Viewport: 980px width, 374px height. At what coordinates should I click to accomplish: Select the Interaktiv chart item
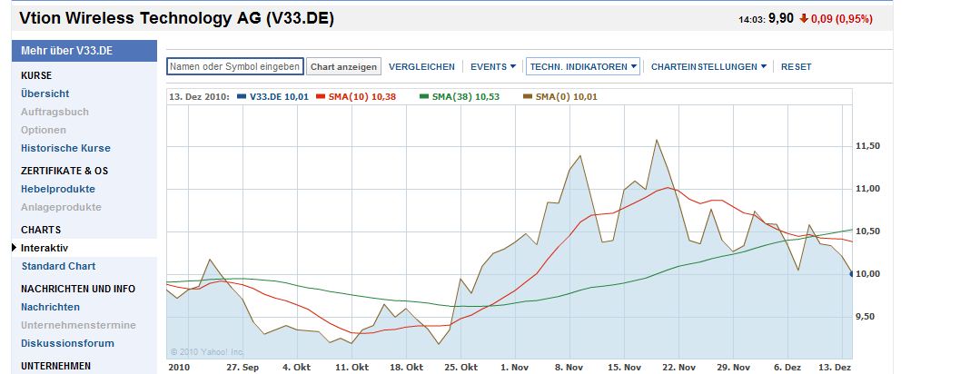45,248
